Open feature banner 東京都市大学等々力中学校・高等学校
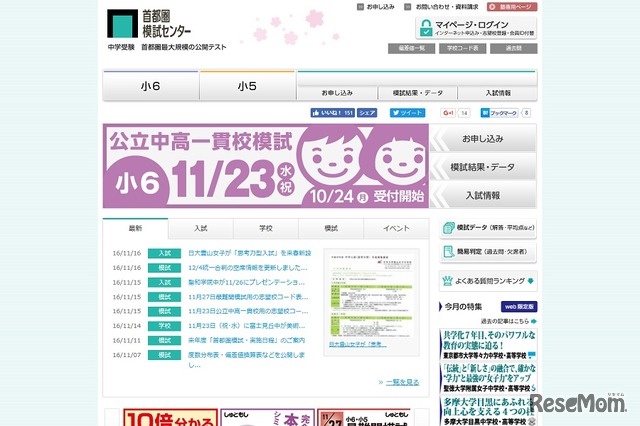This screenshot has height=426, width=640. (488, 345)
